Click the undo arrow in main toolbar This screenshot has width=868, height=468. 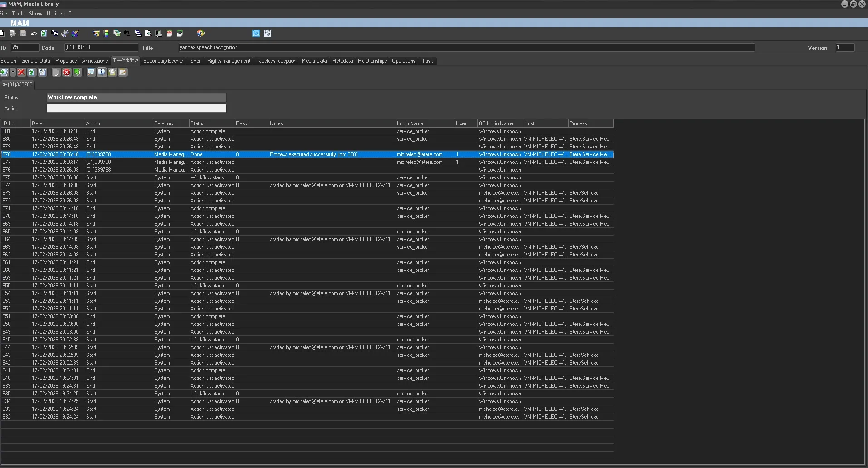pos(34,33)
